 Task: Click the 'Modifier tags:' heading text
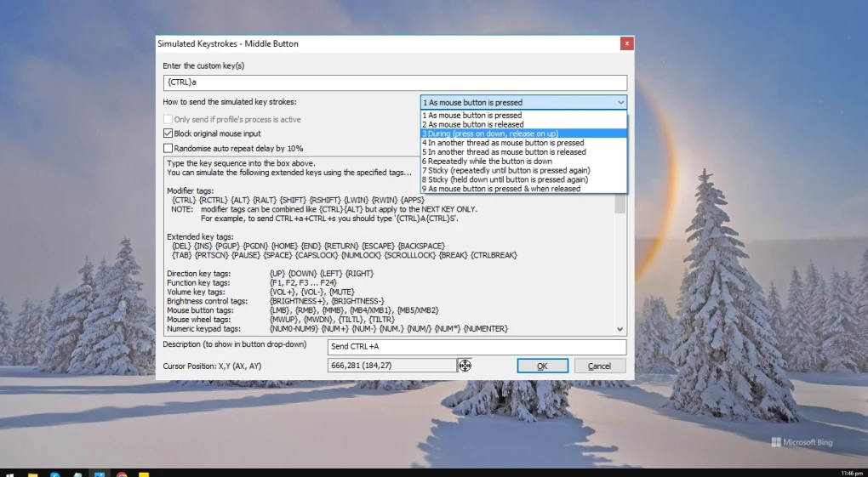click(192, 191)
